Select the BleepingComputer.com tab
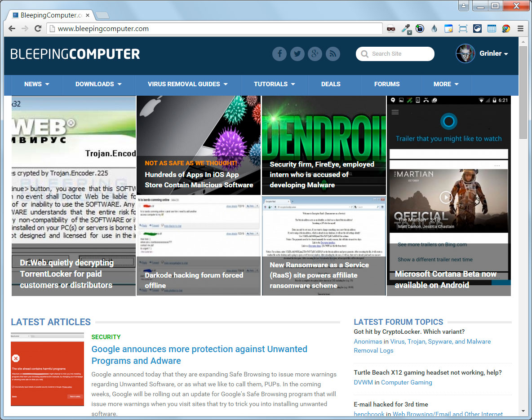 pyautogui.click(x=49, y=15)
